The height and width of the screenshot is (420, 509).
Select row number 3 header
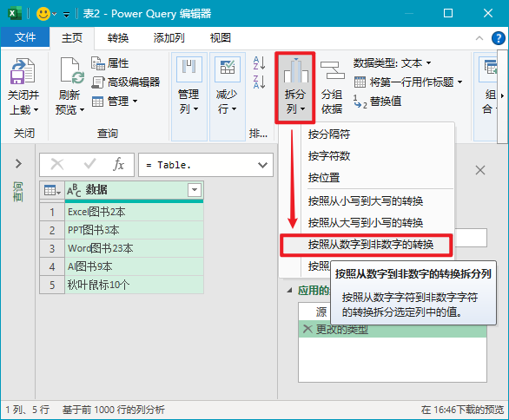[52, 248]
